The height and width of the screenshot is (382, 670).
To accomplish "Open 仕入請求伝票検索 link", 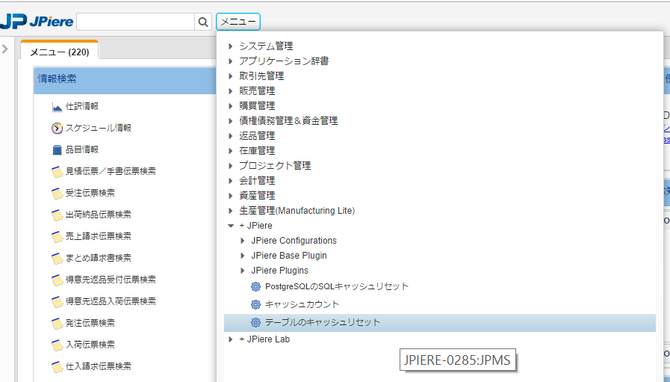I will coord(98,367).
